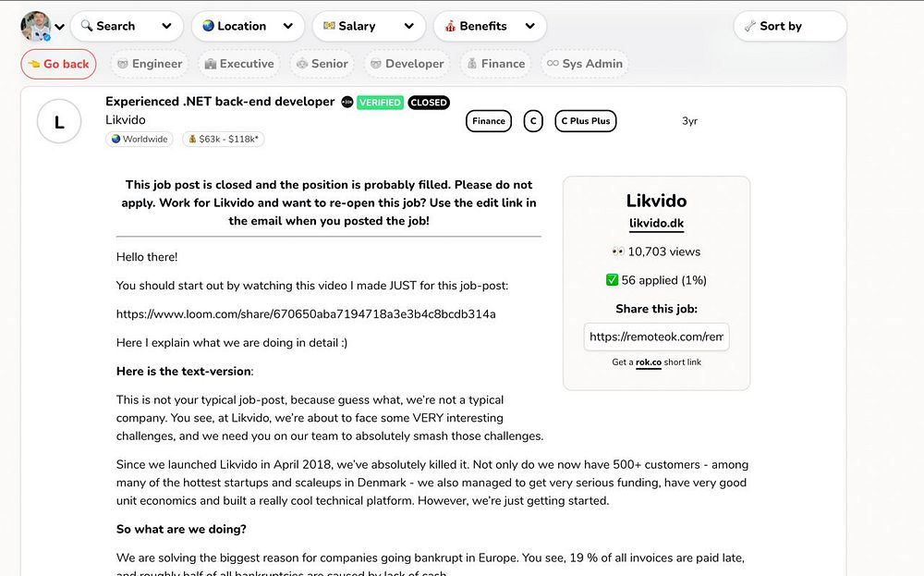Click the money icon in Salary filter
Viewport: 924px width, 576px height.
329,26
